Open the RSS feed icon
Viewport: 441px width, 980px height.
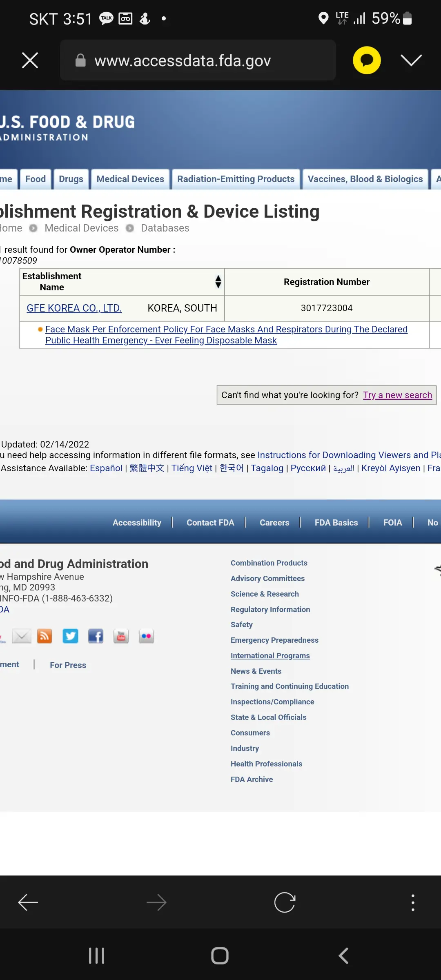tap(45, 636)
